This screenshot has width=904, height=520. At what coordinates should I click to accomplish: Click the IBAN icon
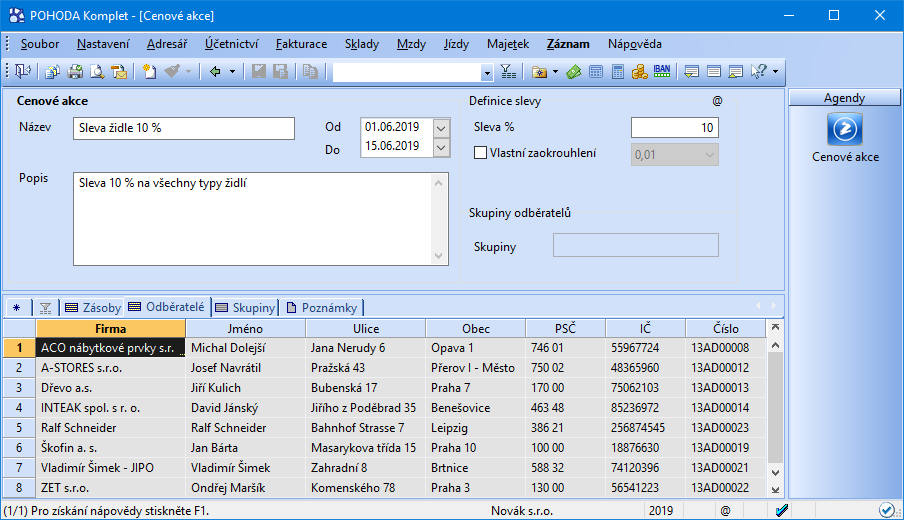[x=662, y=71]
